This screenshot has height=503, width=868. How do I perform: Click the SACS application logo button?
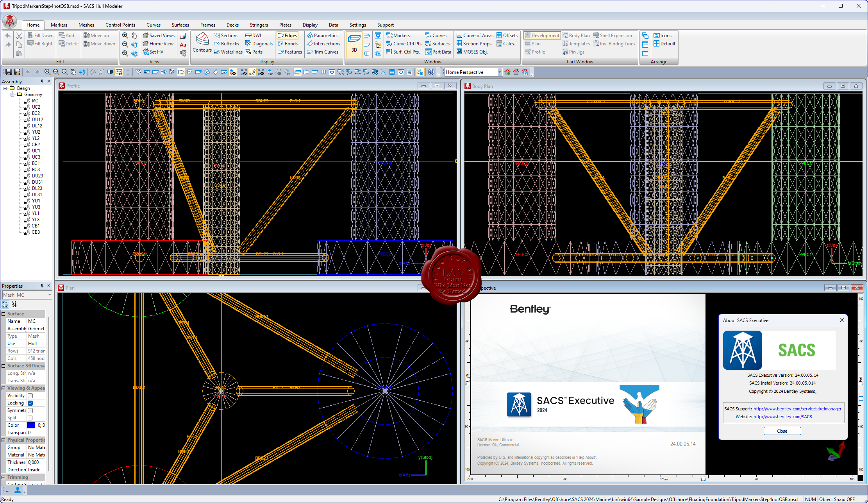(10, 21)
